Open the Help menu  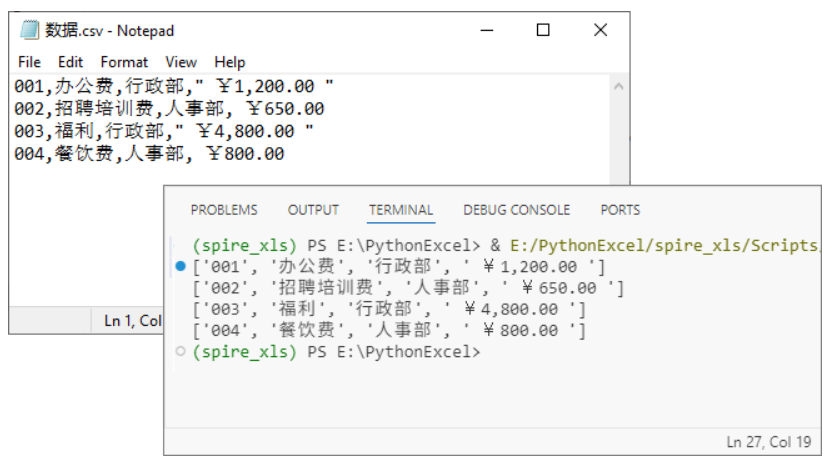(x=229, y=62)
